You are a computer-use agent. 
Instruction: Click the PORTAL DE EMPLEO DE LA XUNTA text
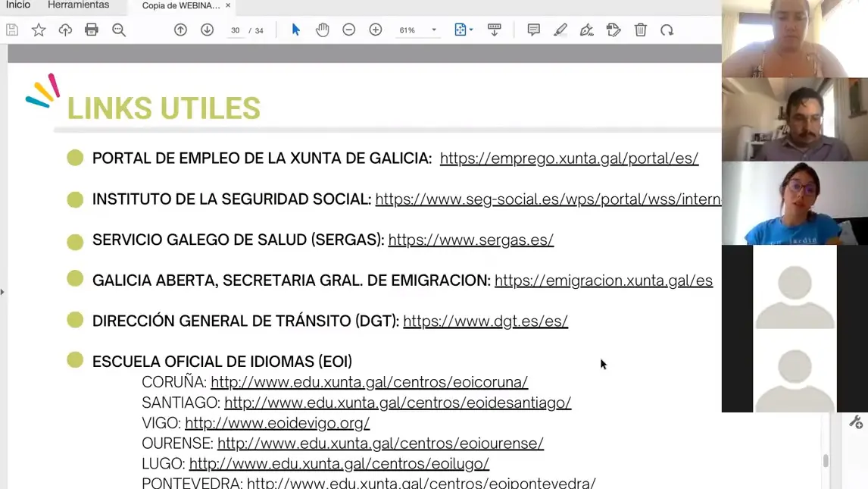pyautogui.click(x=262, y=158)
